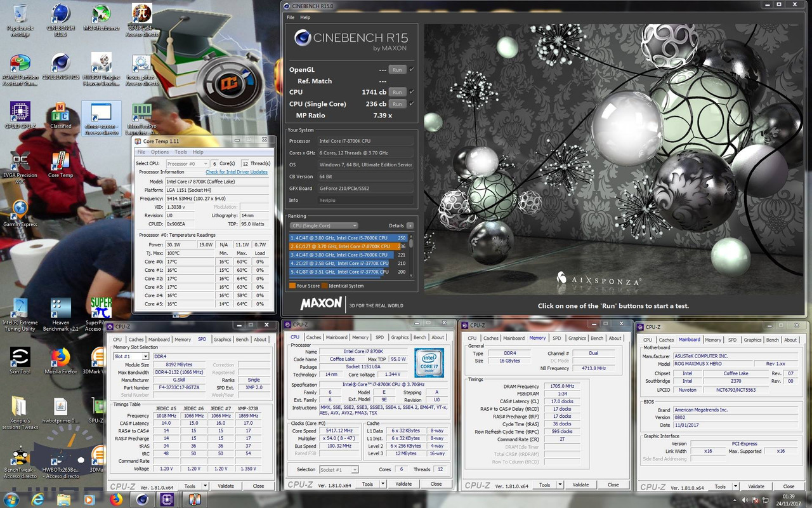Open Windows Explorer from taskbar
The height and width of the screenshot is (508, 812).
pyautogui.click(x=64, y=499)
